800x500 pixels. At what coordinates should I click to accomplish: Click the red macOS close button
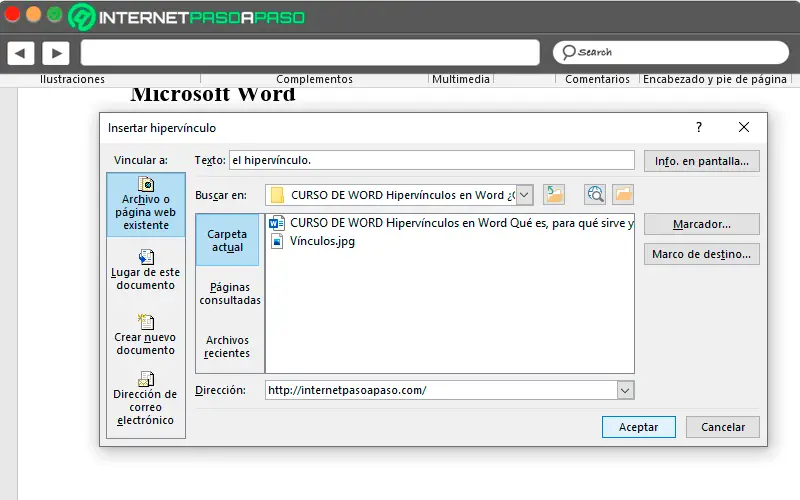pyautogui.click(x=12, y=14)
